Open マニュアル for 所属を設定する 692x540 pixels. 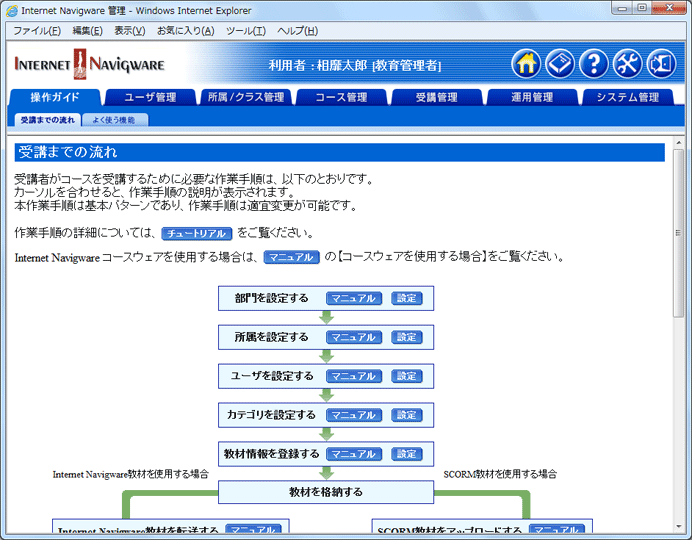click(x=354, y=338)
